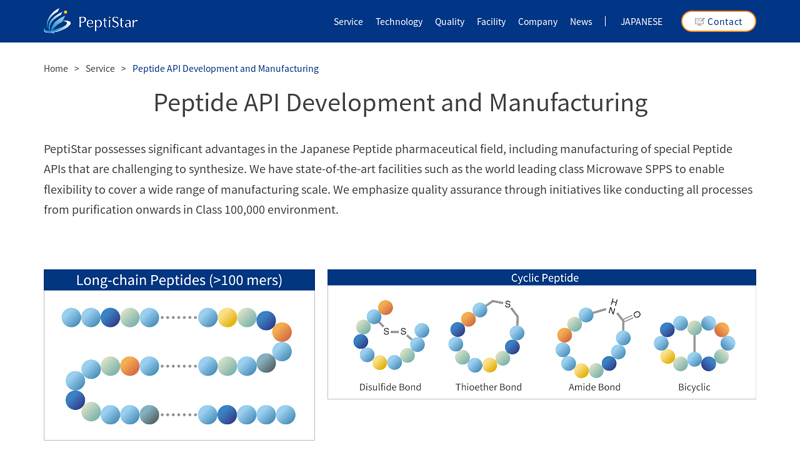The height and width of the screenshot is (450, 800).
Task: Open the Technology menu
Action: tap(399, 22)
